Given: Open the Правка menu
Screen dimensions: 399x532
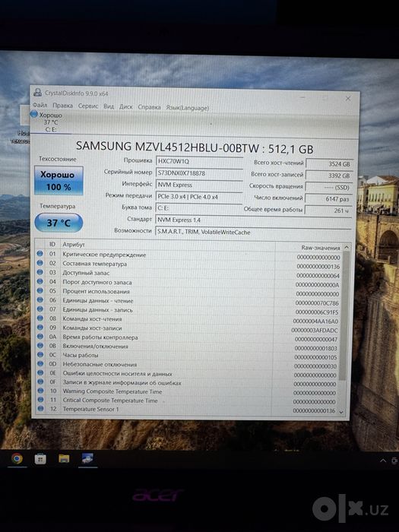Looking at the screenshot, I should (62, 106).
